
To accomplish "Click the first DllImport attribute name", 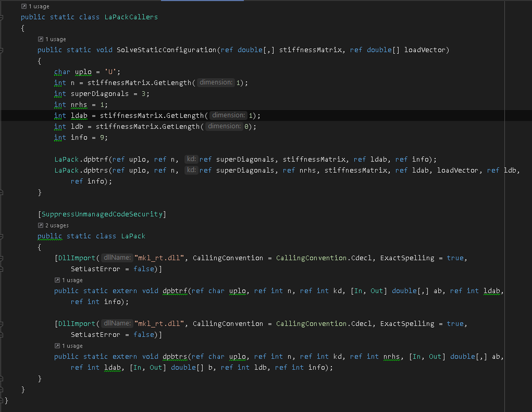I will [77, 258].
